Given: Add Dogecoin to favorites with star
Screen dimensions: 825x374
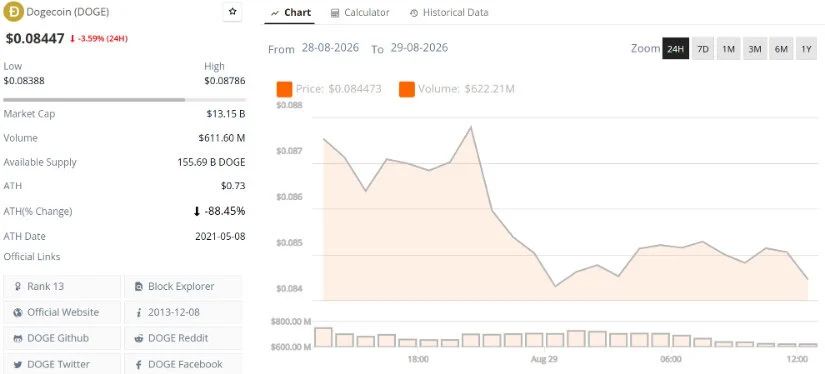Looking at the screenshot, I should [233, 12].
